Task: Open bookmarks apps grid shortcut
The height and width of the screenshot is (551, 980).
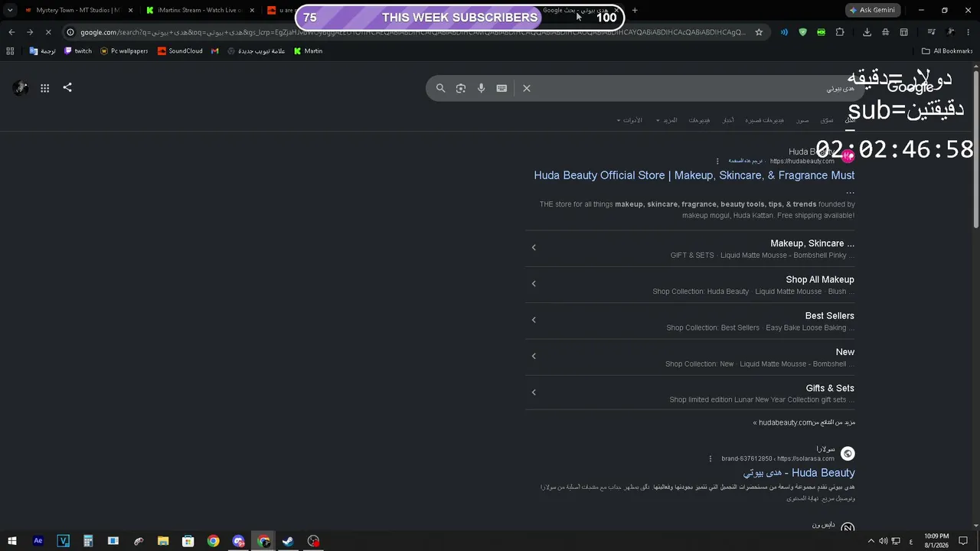Action: point(10,51)
